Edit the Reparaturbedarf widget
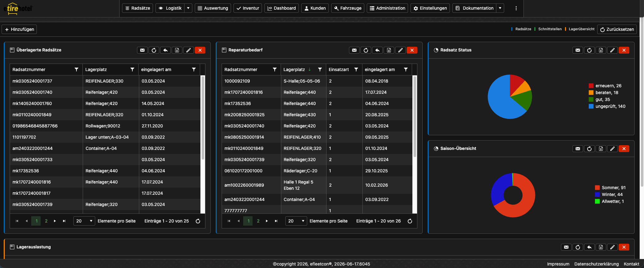 401,50
